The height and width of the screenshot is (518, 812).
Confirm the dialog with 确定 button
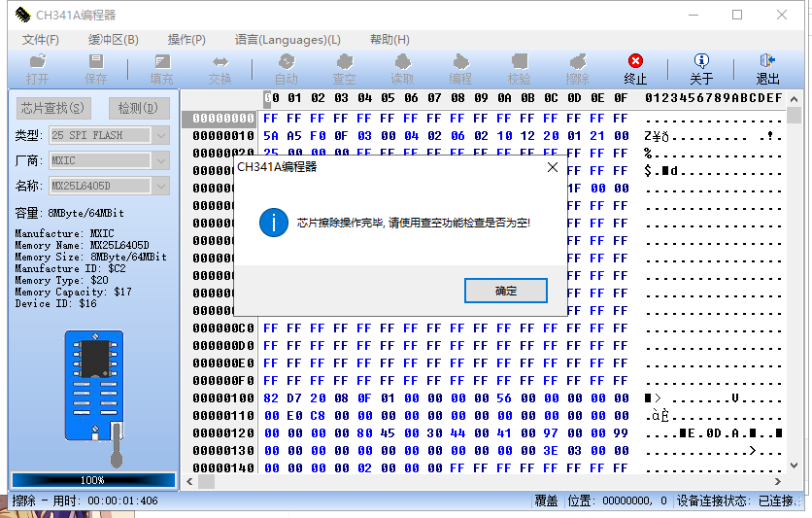(x=505, y=291)
